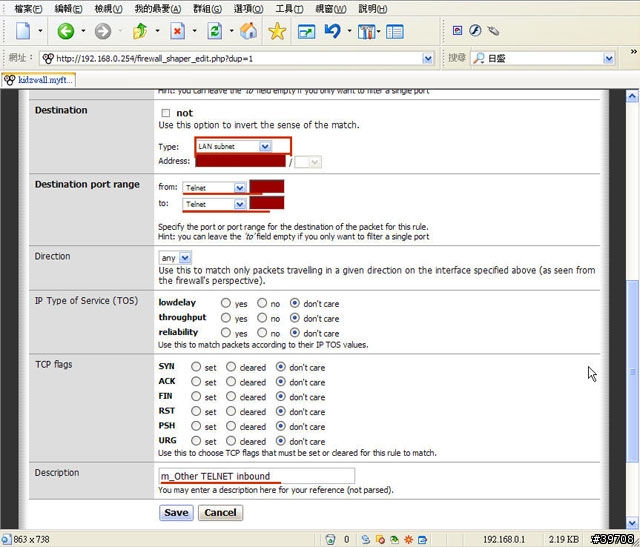
Task: Click the small image filter icon
Action: point(458,30)
